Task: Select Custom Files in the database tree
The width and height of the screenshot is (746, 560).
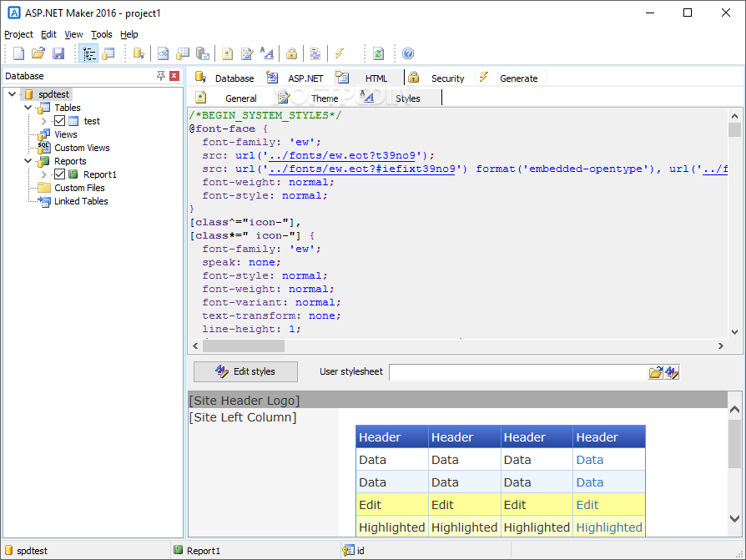Action: [x=79, y=188]
